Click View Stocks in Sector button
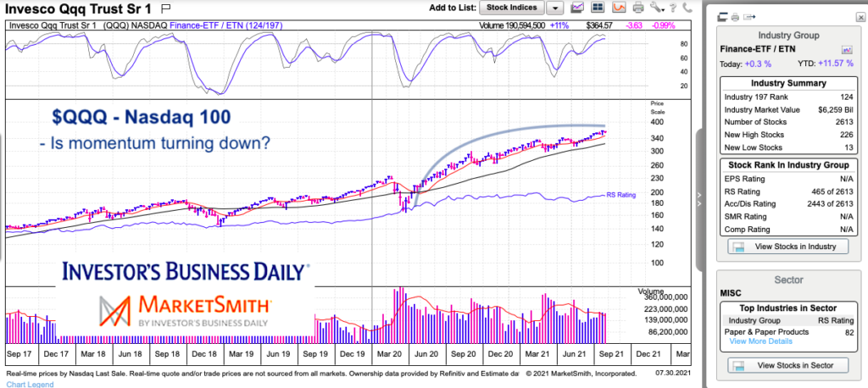Screen dimensions: 868x388 pyautogui.click(x=787, y=365)
